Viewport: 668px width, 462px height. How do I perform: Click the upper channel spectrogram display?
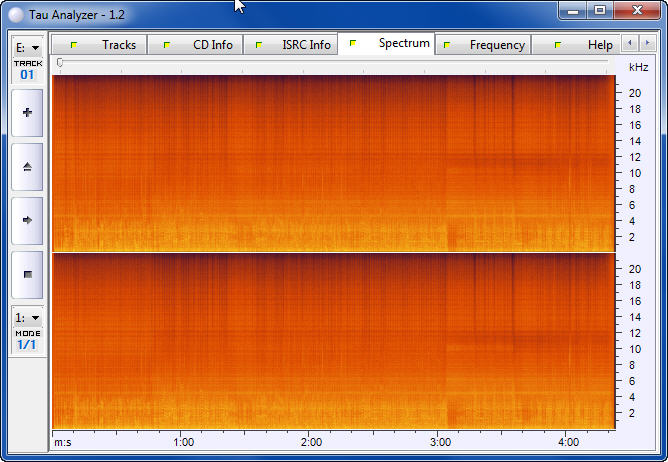pos(332,163)
